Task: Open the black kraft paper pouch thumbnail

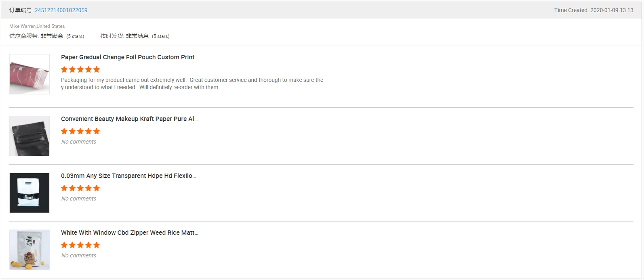Action: click(x=29, y=136)
